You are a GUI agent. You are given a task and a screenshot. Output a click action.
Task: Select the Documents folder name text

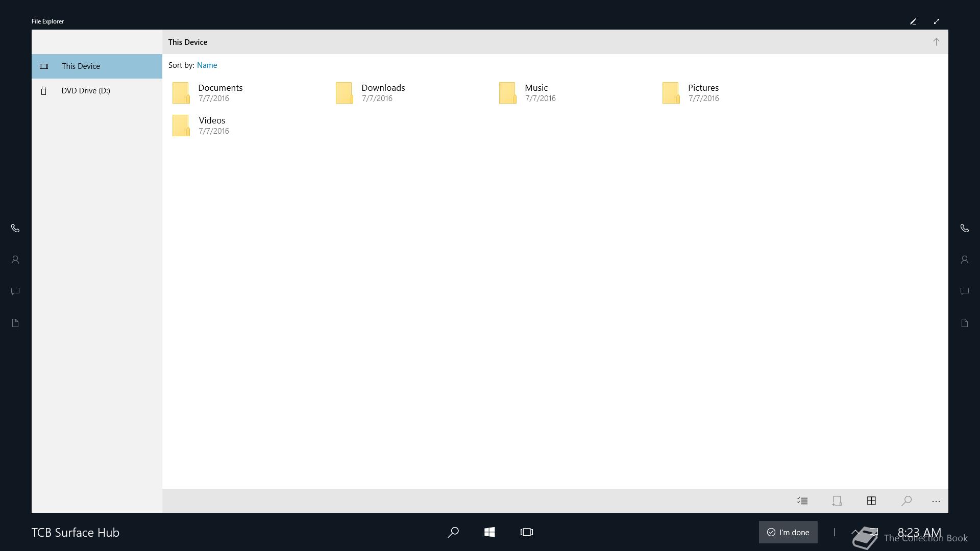[220, 88]
